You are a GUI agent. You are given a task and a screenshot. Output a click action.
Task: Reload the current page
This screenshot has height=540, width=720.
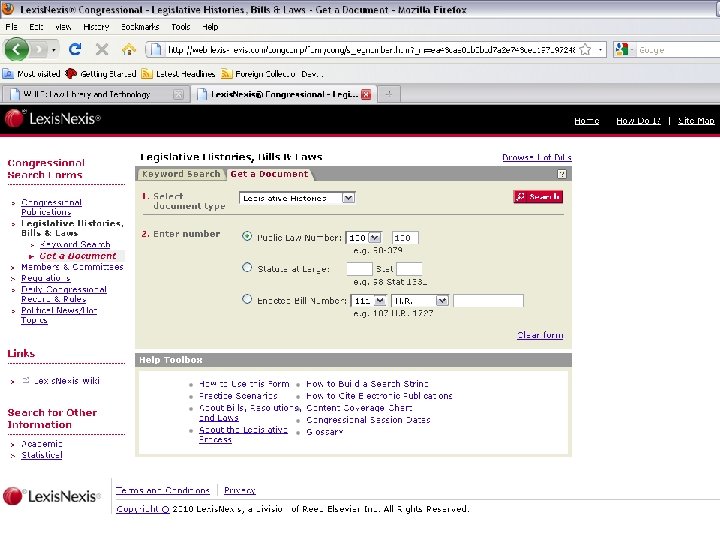[75, 49]
